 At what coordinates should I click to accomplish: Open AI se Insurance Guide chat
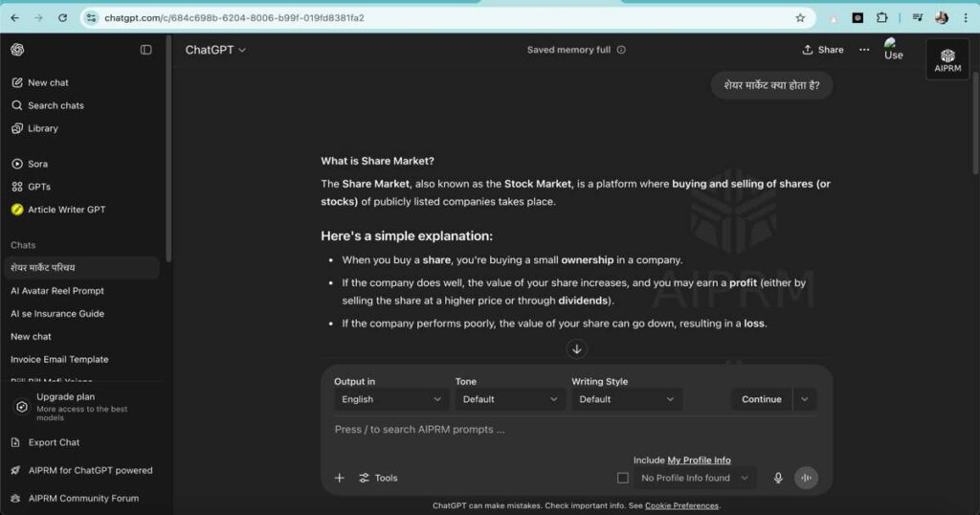point(57,314)
